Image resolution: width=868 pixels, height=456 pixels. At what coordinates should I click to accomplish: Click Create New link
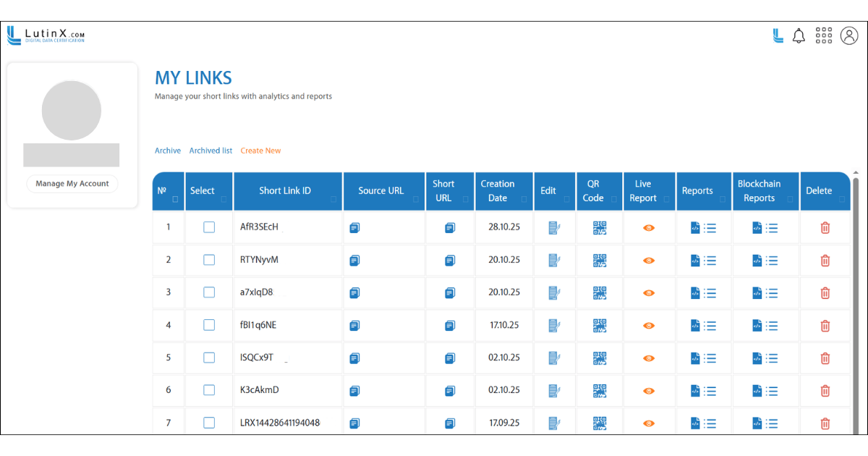click(x=260, y=151)
